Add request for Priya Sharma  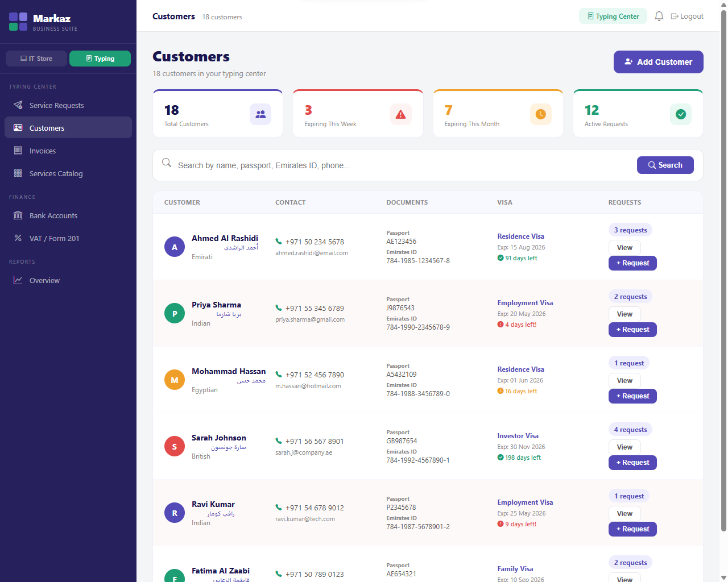pos(632,330)
